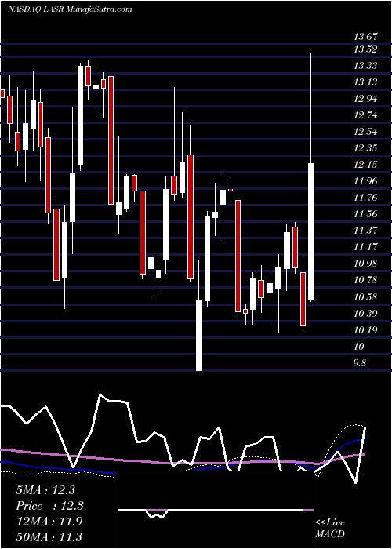Click the 10.98 price axis label
Screen dimensions: 392x549
[366, 264]
